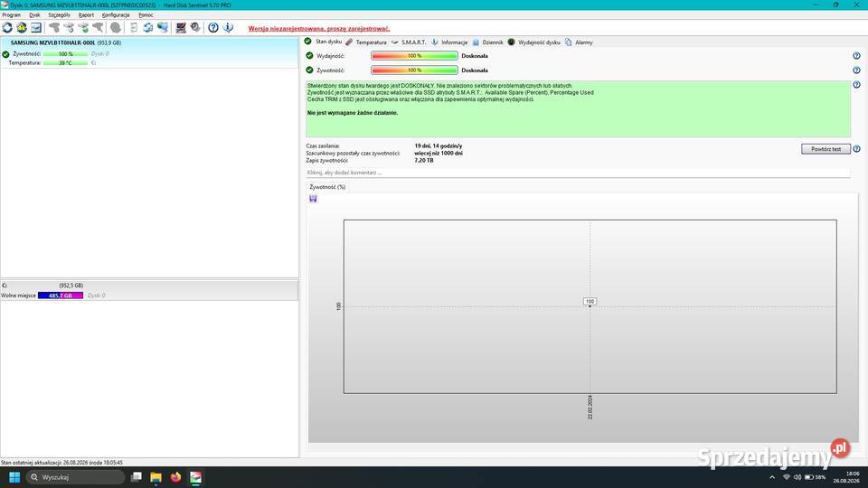Click the refresh disk status toolbar icon
The image size is (868, 488).
[7, 28]
